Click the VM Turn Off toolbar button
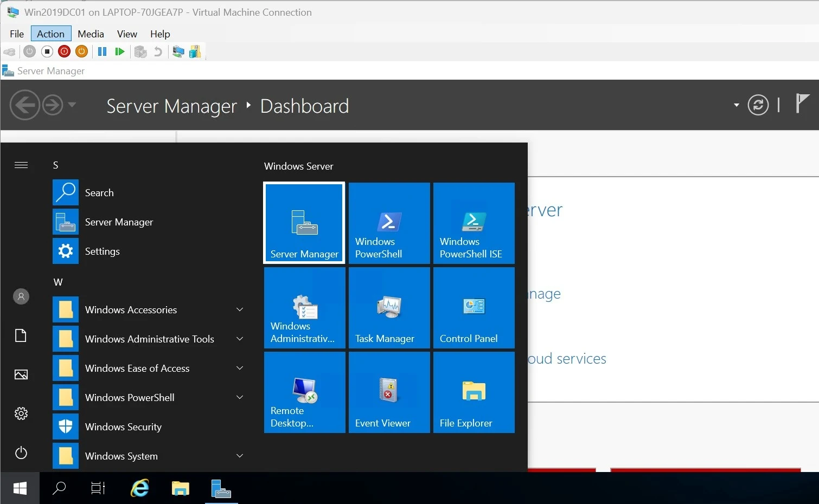 [47, 51]
